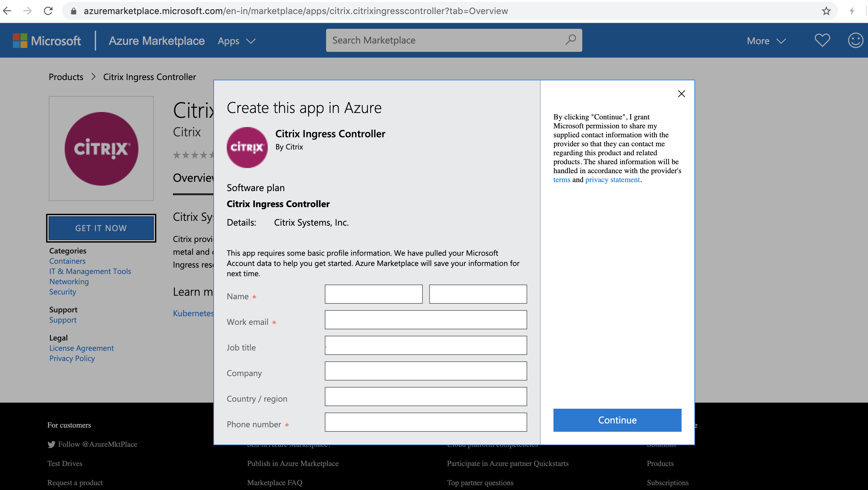Image resolution: width=868 pixels, height=490 pixels.
Task: Click the Twitter bird icon in footer
Action: pos(51,445)
